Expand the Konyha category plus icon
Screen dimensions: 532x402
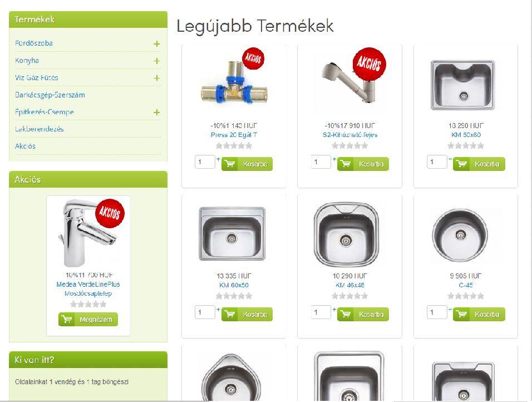[x=156, y=61]
